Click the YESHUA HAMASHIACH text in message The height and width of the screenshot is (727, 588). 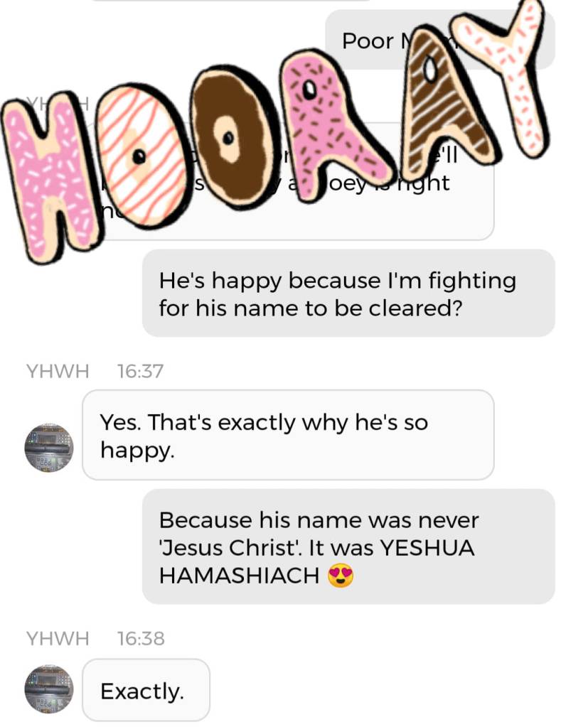(316, 562)
